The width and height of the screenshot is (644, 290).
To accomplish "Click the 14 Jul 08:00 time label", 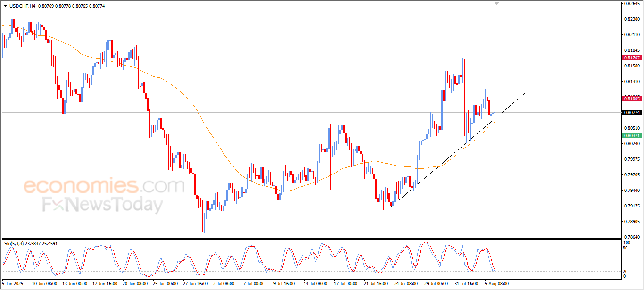I will [x=316, y=284].
